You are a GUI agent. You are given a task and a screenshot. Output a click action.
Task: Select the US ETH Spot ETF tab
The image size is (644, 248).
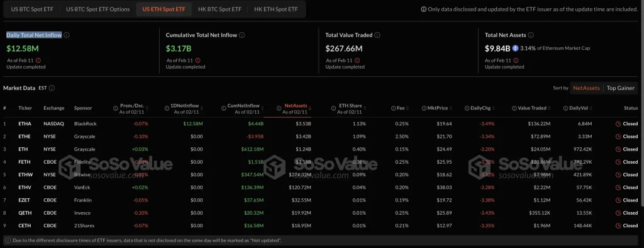point(164,9)
